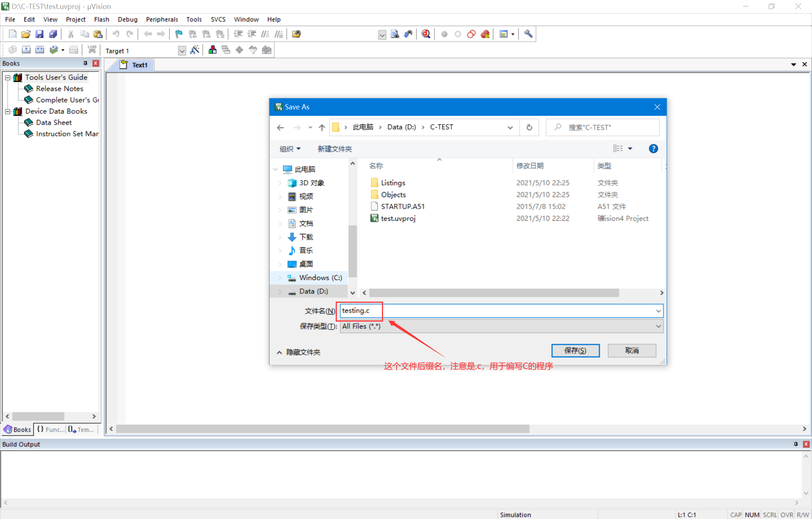The width and height of the screenshot is (812, 519).
Task: Click the Configuration wrench icon
Action: (528, 34)
